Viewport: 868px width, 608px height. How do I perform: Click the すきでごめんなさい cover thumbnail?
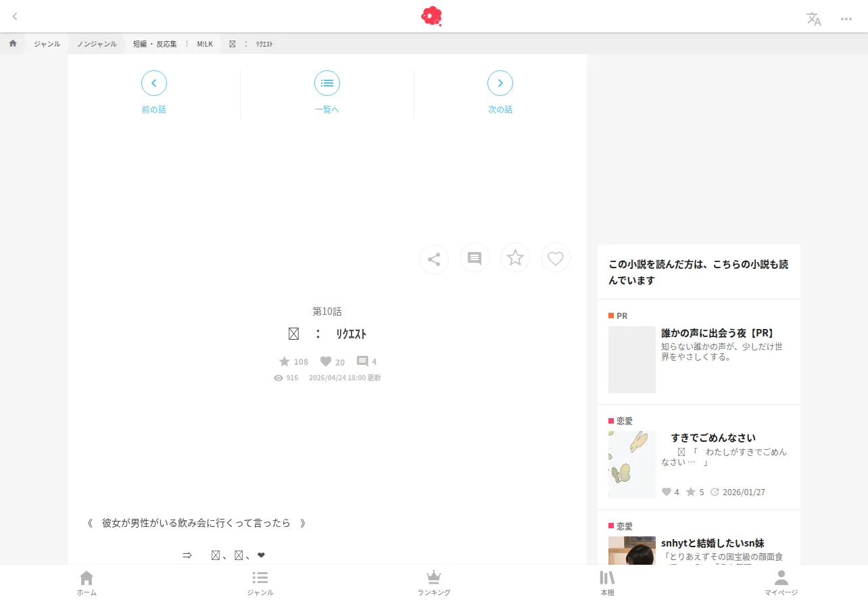coord(632,465)
